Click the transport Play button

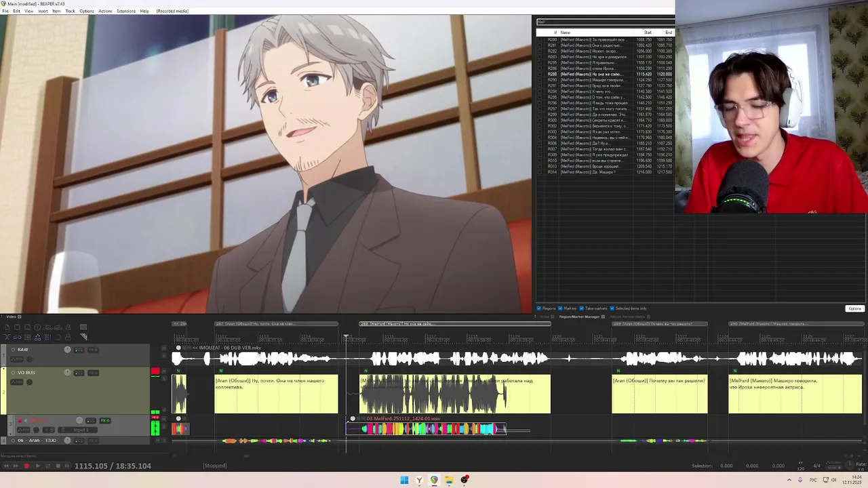pos(38,466)
